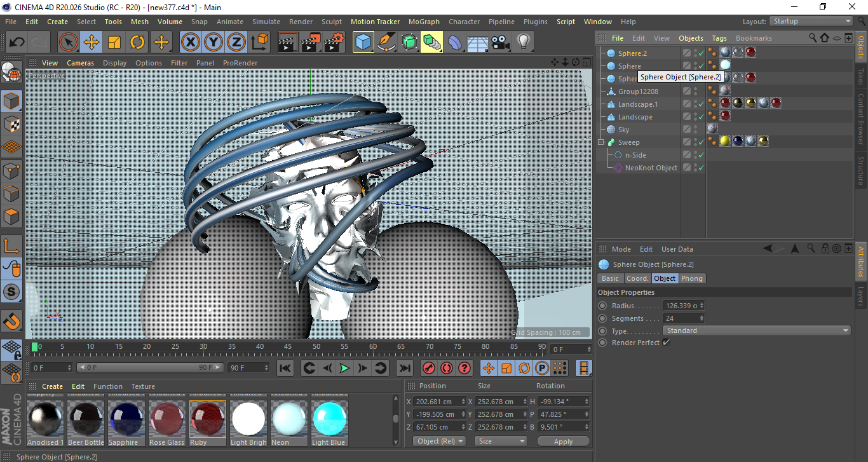This screenshot has width=868, height=462.
Task: Click Make Editable icon in left sidebar
Action: pyautogui.click(x=11, y=72)
